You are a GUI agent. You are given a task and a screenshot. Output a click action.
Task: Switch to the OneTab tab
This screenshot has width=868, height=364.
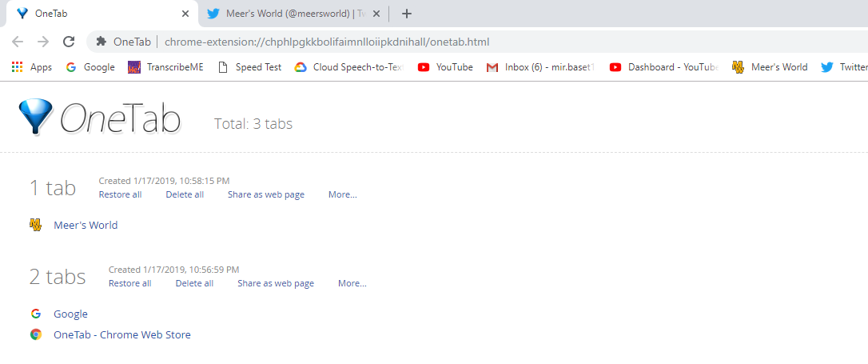click(x=100, y=14)
